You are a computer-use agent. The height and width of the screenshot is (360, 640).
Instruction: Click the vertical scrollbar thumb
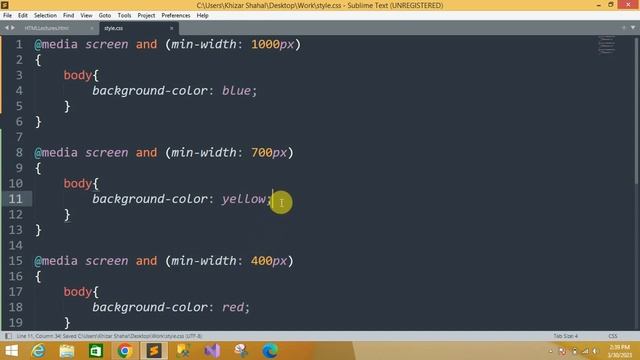(x=637, y=110)
